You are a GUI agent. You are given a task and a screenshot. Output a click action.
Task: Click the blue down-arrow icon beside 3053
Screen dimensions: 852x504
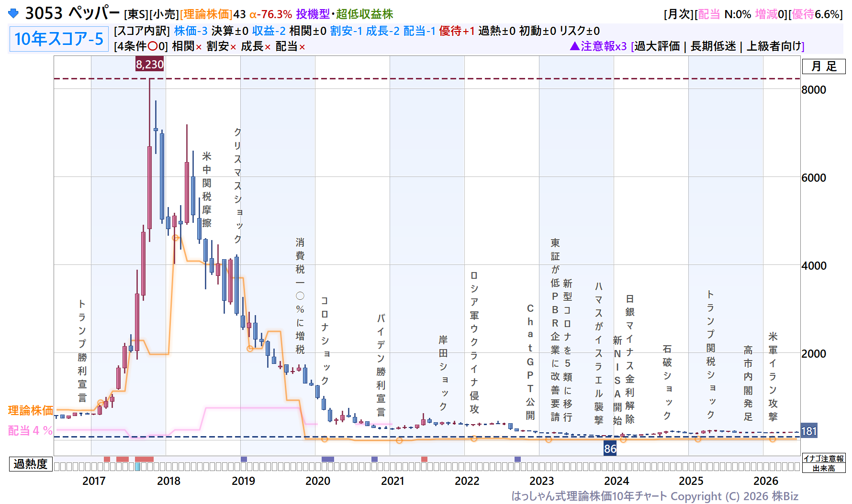pos(13,13)
